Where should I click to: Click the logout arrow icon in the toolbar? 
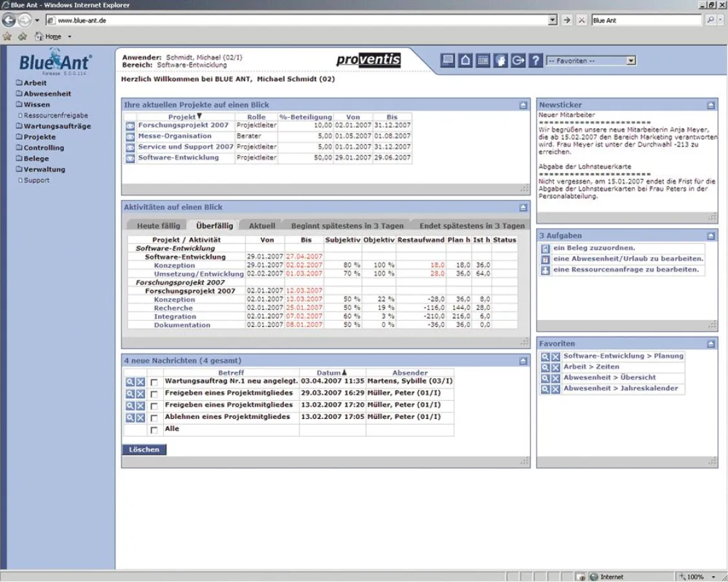tap(518, 61)
